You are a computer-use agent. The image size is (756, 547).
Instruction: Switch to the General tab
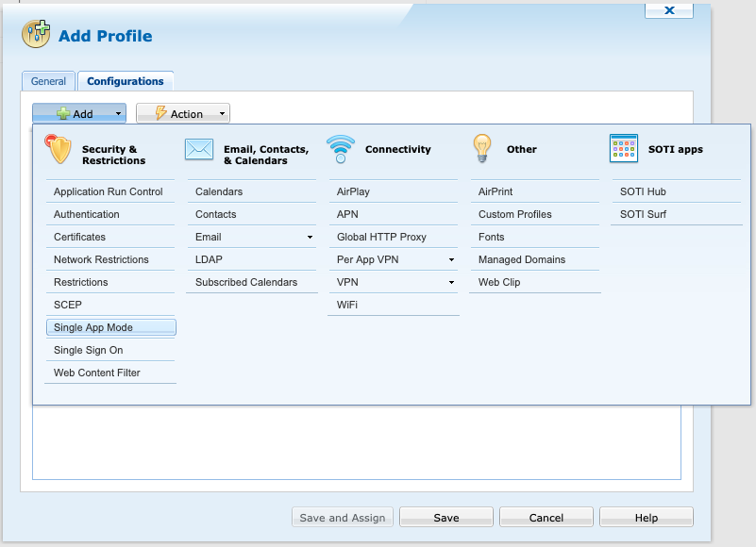[x=48, y=82]
